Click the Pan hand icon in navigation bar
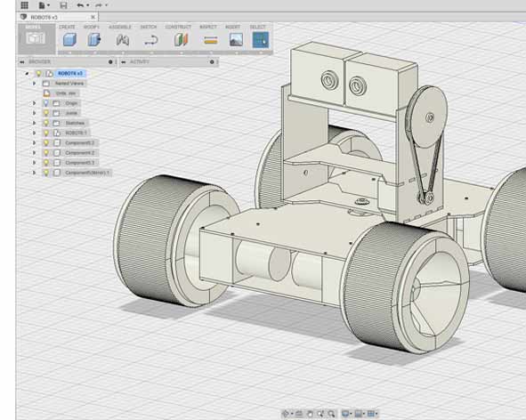Screen dimensions: 526x420 pos(311,414)
